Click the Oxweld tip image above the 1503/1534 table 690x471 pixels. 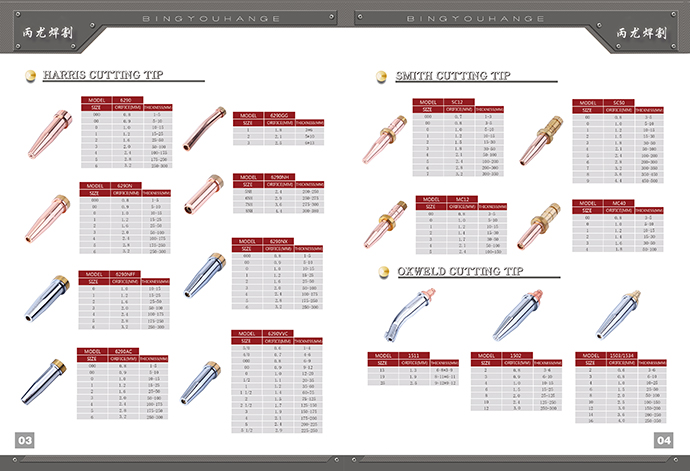(x=617, y=314)
